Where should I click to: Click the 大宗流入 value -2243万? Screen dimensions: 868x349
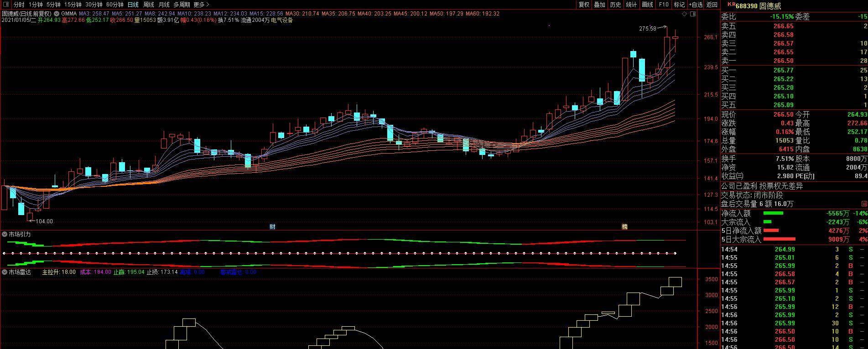tap(838, 222)
